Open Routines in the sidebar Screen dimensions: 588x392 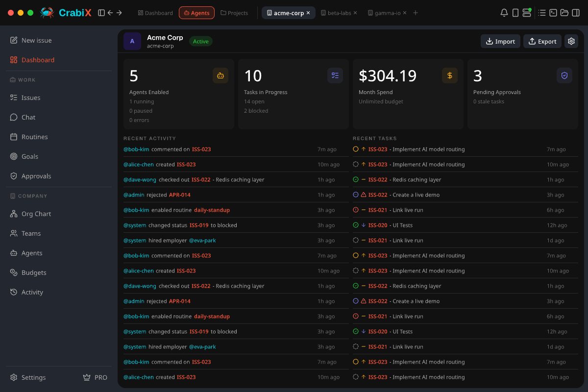[x=59, y=137]
